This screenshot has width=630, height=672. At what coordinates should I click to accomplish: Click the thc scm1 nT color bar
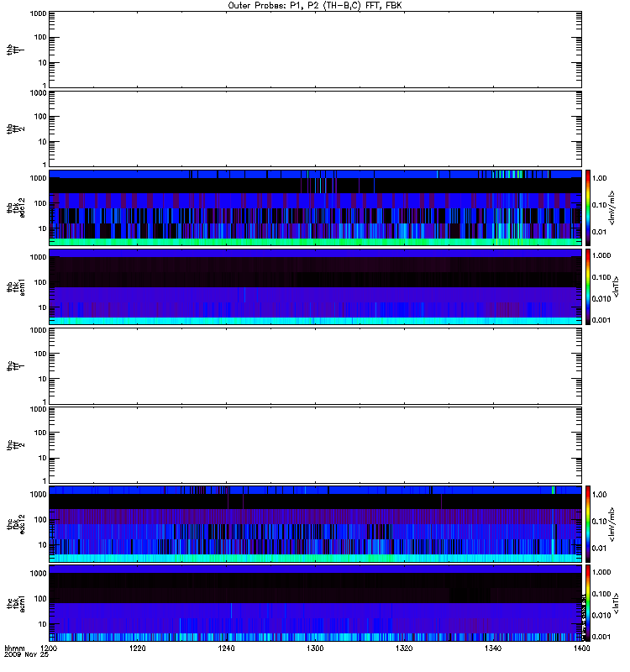[x=587, y=603]
